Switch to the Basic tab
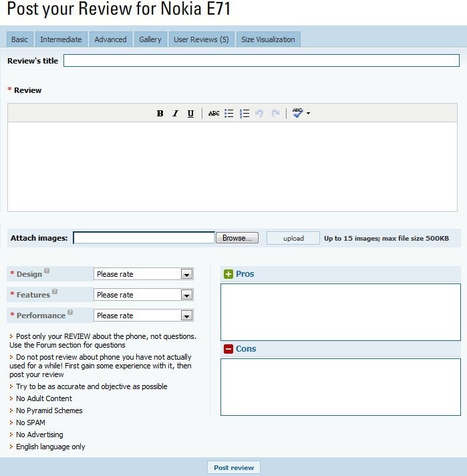Screen dimensions: 467x476 coord(20,39)
